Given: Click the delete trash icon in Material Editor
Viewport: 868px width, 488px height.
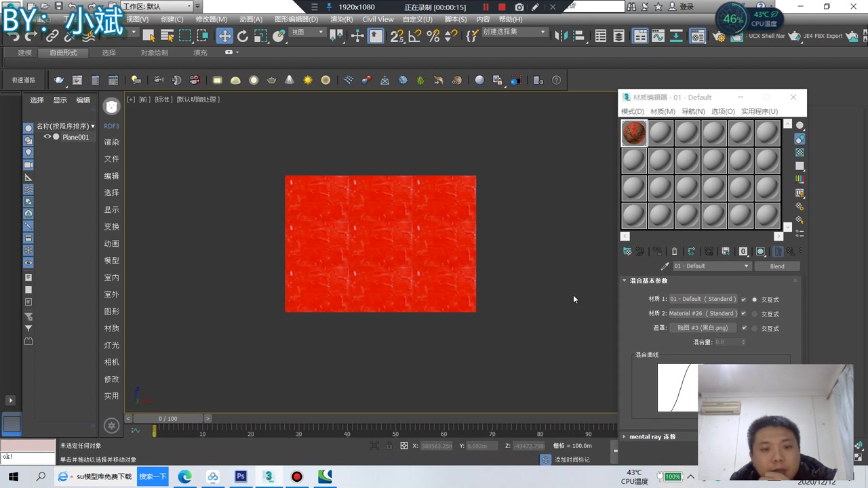Looking at the screenshot, I should pyautogui.click(x=674, y=251).
